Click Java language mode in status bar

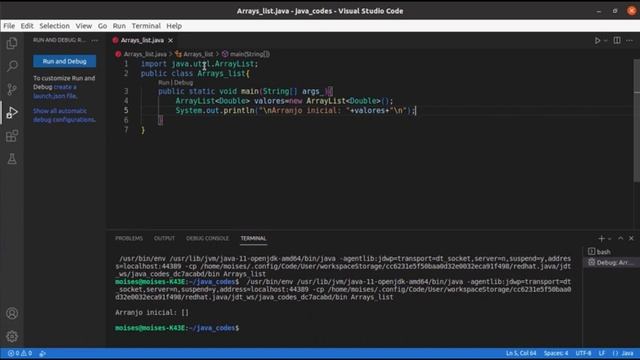pos(627,353)
